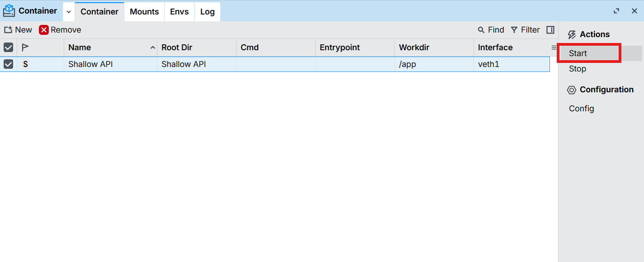The height and width of the screenshot is (262, 644).
Task: Click the New container icon
Action: (x=8, y=30)
